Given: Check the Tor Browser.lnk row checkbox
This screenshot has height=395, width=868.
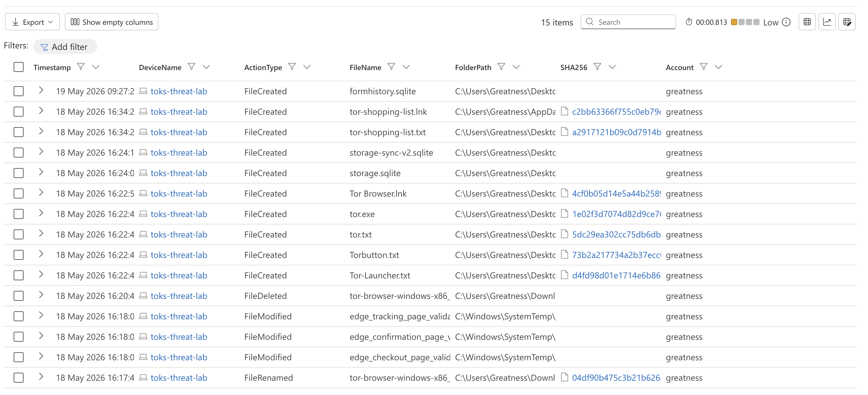Looking at the screenshot, I should point(19,193).
